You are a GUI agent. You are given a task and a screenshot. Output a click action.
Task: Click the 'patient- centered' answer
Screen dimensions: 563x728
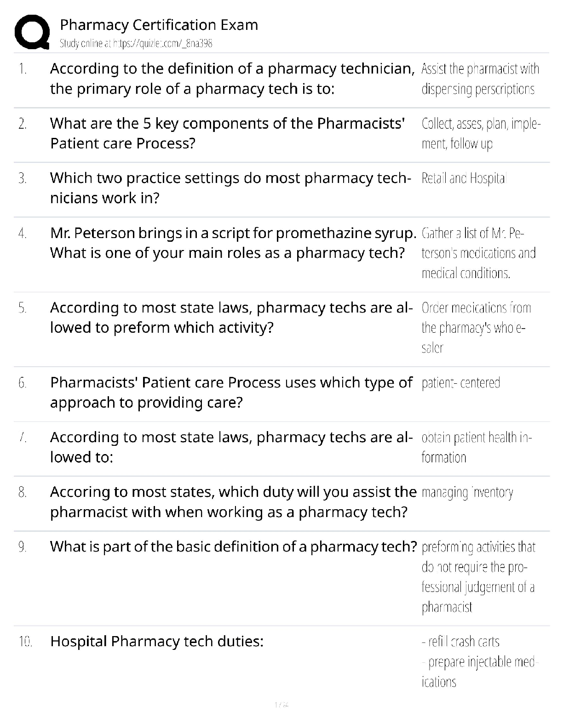460,383
